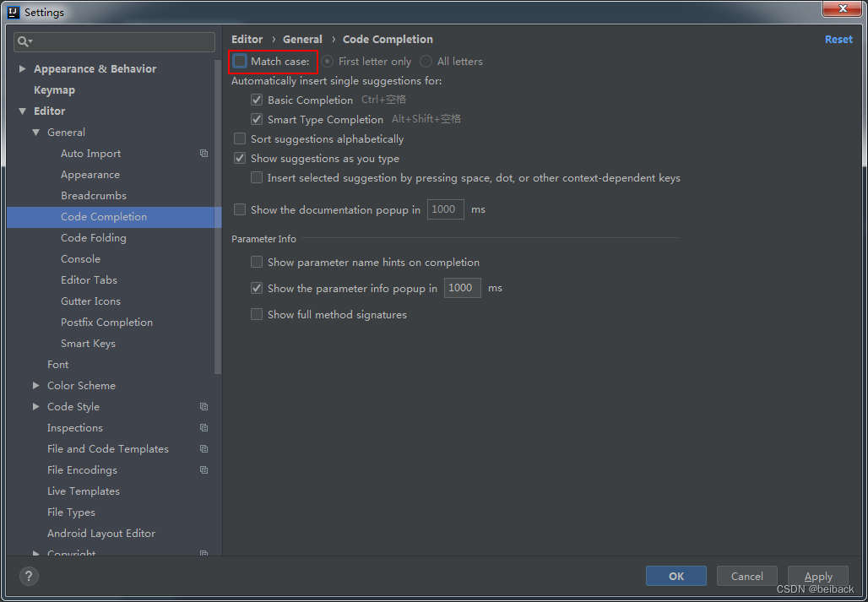Select the All letters radio button
The image size is (868, 602).
pos(426,62)
